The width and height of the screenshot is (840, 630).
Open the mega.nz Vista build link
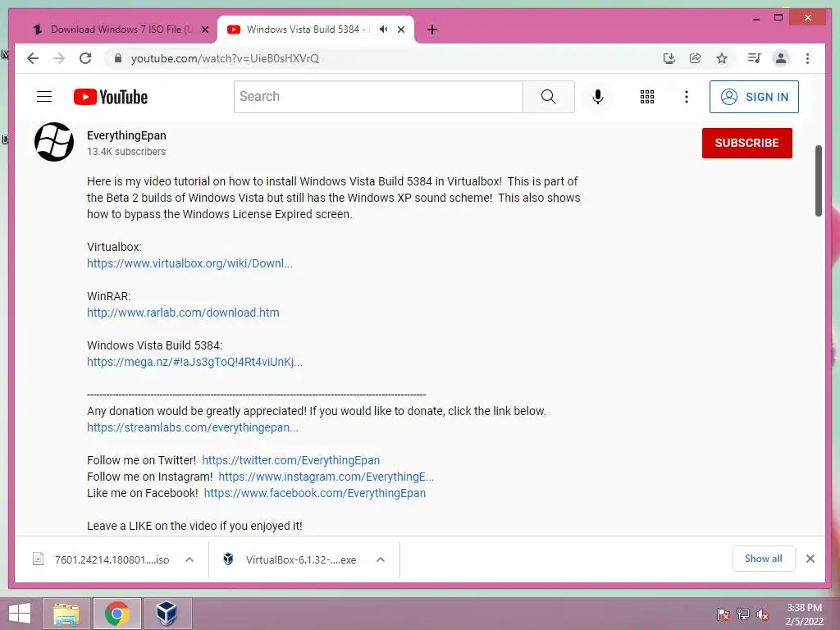[194, 362]
